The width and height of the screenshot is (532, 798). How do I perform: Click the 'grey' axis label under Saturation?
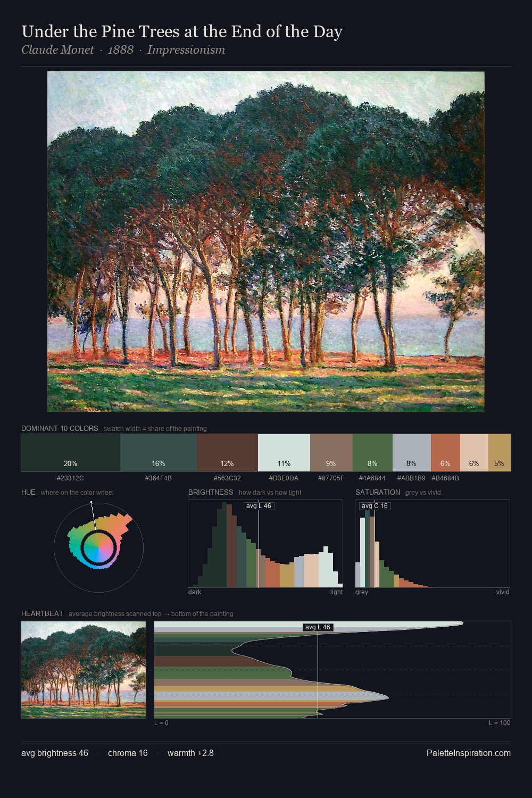click(362, 592)
